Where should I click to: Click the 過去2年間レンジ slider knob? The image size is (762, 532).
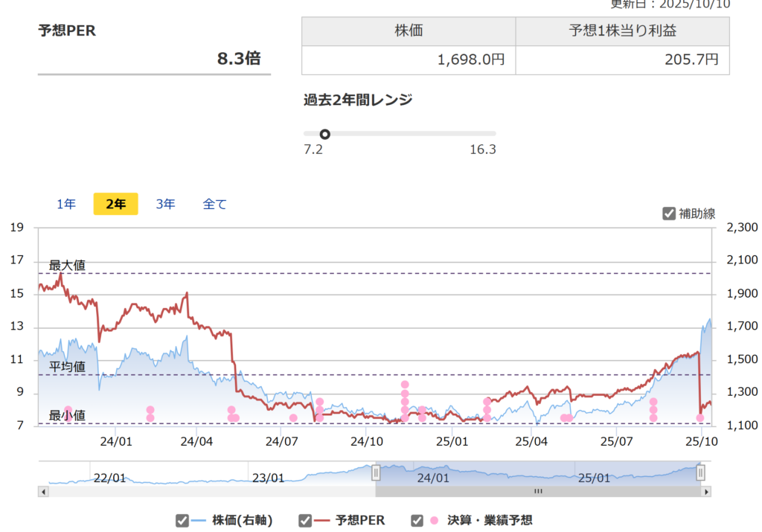point(324,134)
